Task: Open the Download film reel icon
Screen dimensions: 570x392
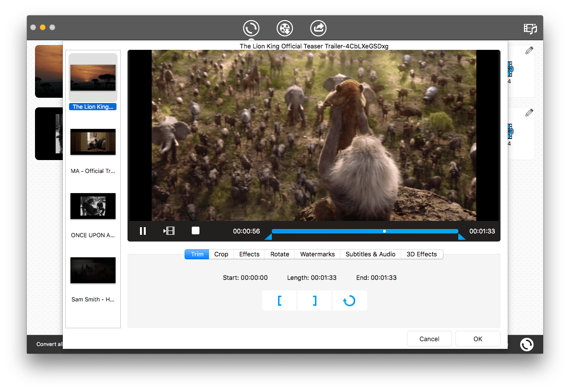Action: tap(285, 28)
